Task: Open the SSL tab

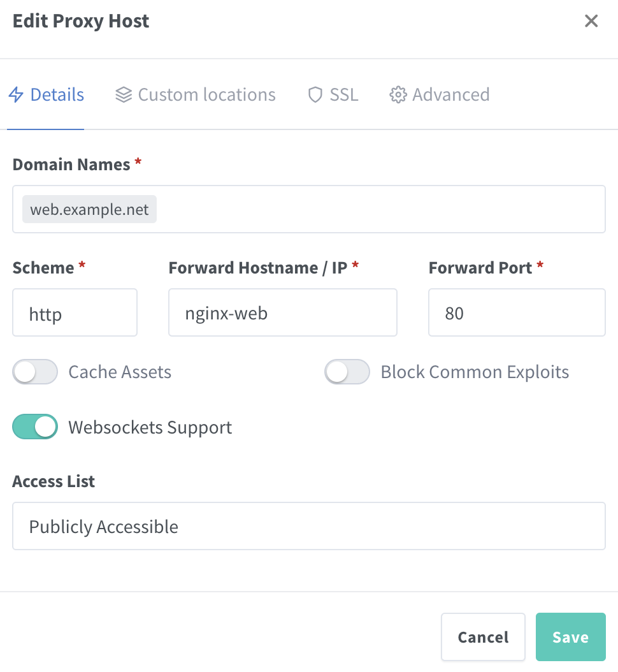Action: click(343, 95)
